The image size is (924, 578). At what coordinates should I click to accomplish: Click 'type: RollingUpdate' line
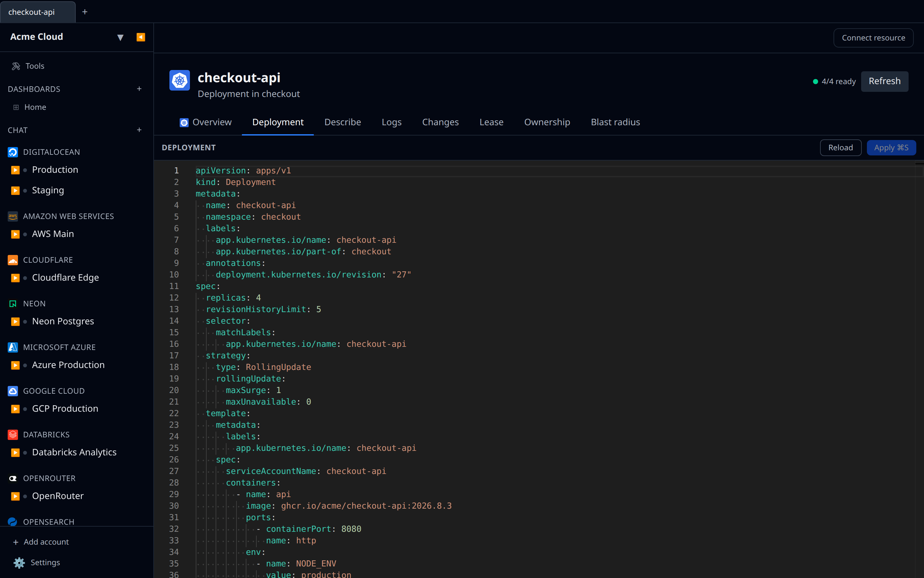click(x=263, y=367)
